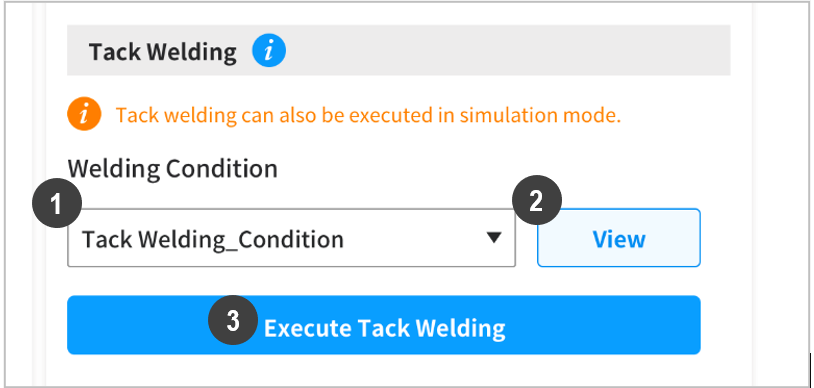Click the Tack Welding section header title
This screenshot has width=814, height=388.
[162, 52]
